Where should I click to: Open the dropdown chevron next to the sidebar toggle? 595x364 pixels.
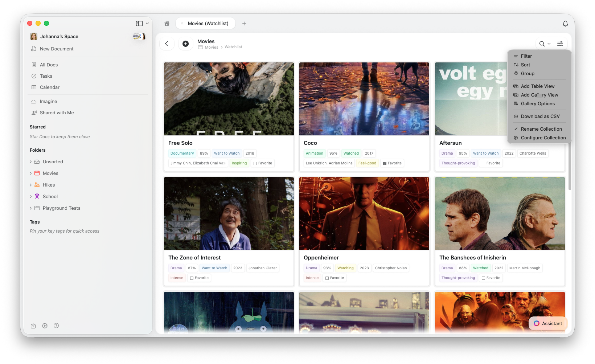point(147,23)
